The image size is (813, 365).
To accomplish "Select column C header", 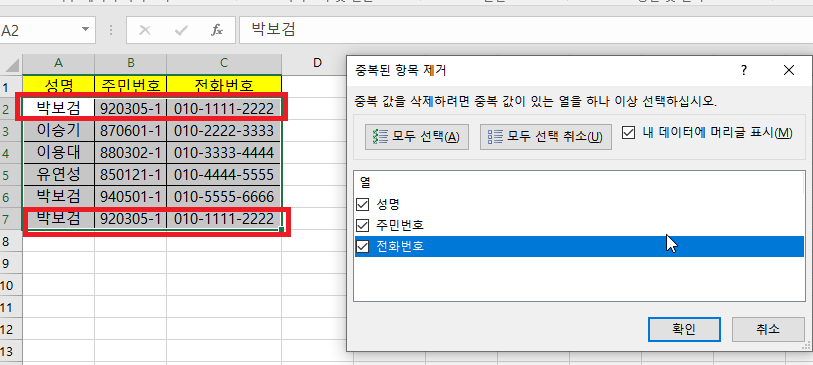I will pyautogui.click(x=224, y=63).
